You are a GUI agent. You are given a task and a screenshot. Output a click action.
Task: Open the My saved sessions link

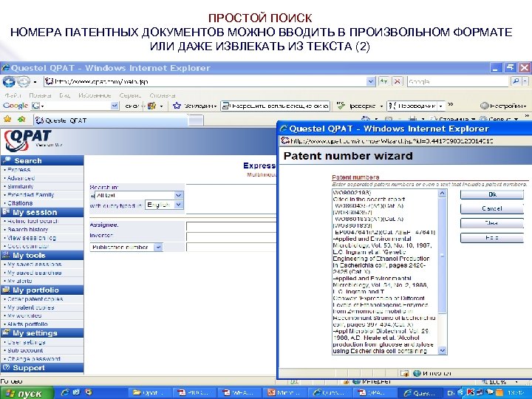(x=34, y=265)
